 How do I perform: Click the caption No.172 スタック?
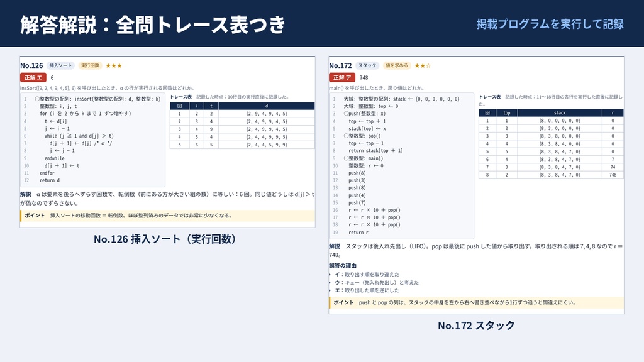476,326
